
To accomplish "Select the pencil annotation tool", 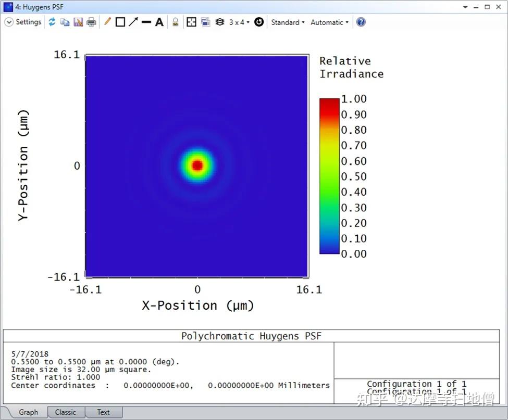I will click(x=107, y=22).
